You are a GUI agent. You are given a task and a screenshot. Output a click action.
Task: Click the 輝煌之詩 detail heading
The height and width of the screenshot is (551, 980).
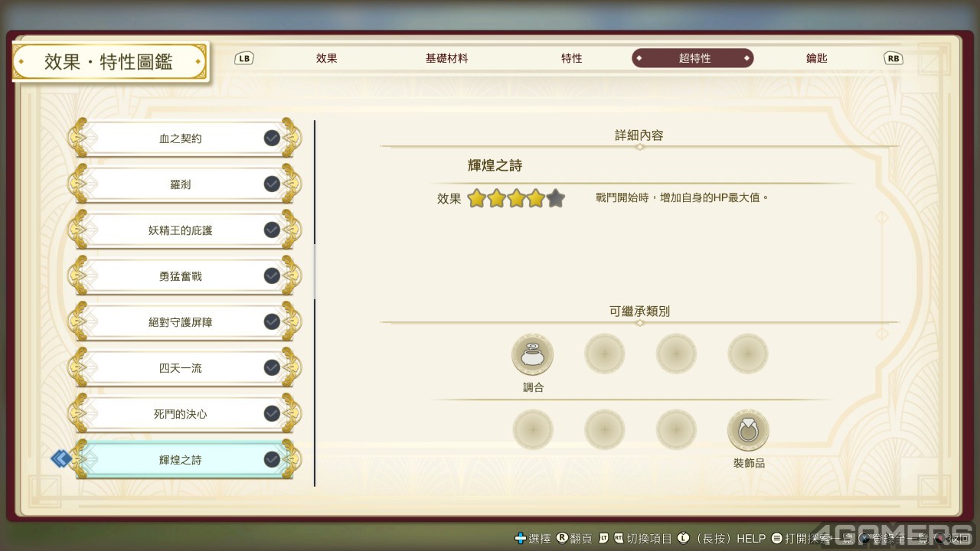point(495,165)
